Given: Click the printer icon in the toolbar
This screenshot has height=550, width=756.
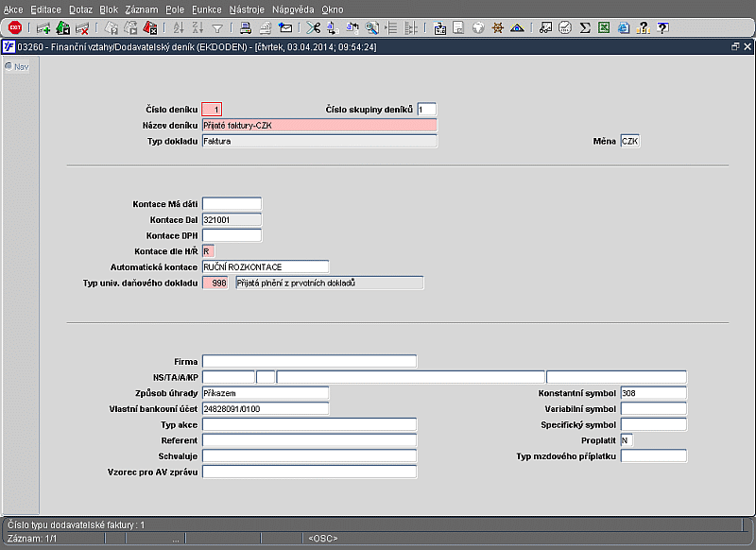Looking at the screenshot, I should tap(246, 28).
